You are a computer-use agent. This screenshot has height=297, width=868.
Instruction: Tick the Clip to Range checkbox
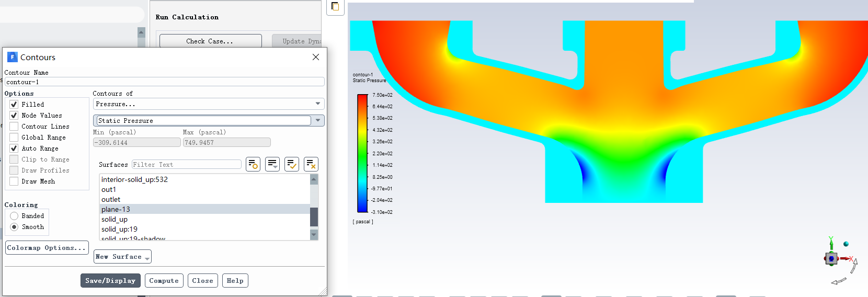[14, 159]
